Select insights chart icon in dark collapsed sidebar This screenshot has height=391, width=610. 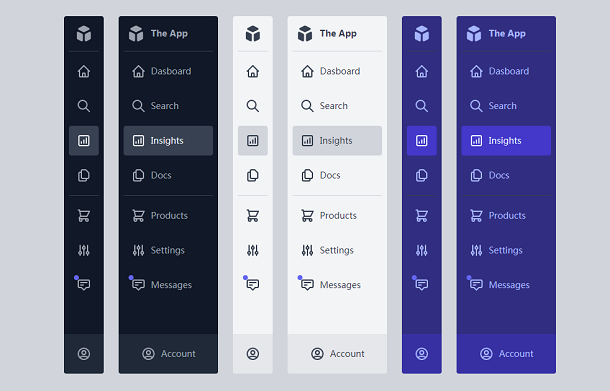point(84,140)
